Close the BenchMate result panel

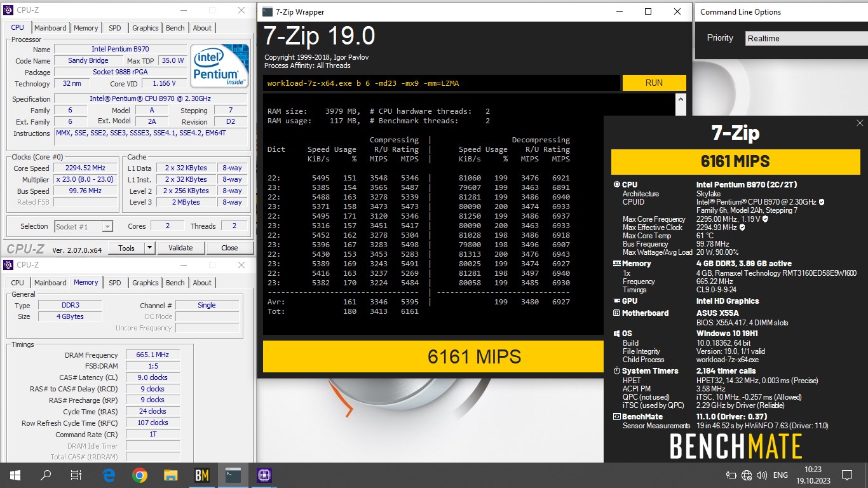point(860,123)
